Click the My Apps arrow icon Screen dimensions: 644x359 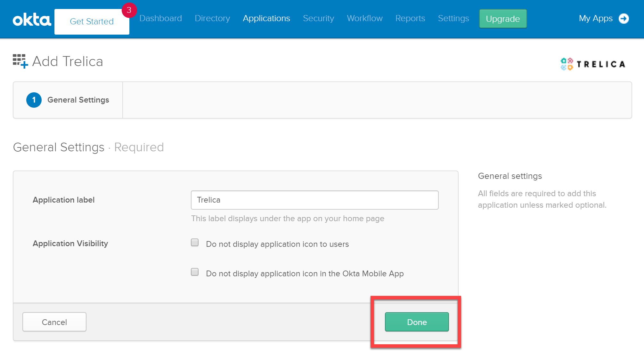coord(624,19)
